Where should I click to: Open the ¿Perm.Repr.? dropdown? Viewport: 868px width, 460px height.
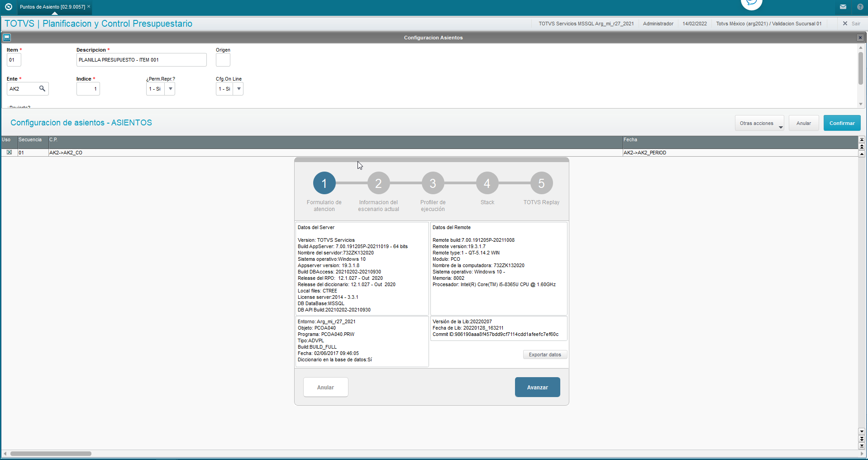170,89
